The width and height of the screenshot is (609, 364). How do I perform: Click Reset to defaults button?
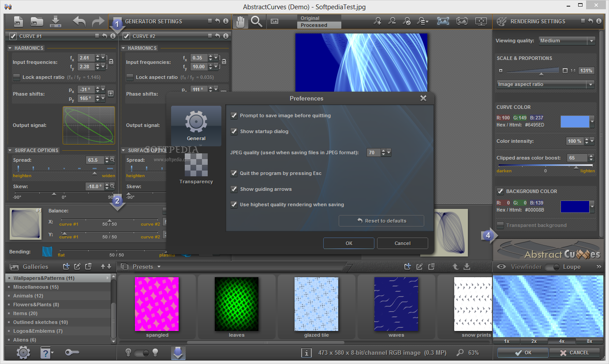381,221
